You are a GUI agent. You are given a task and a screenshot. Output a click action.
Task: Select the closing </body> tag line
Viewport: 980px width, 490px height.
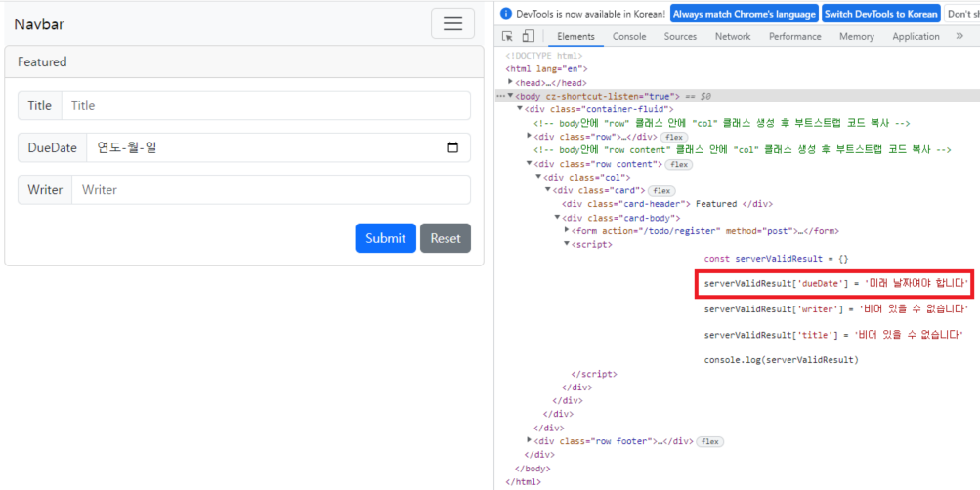[533, 468]
